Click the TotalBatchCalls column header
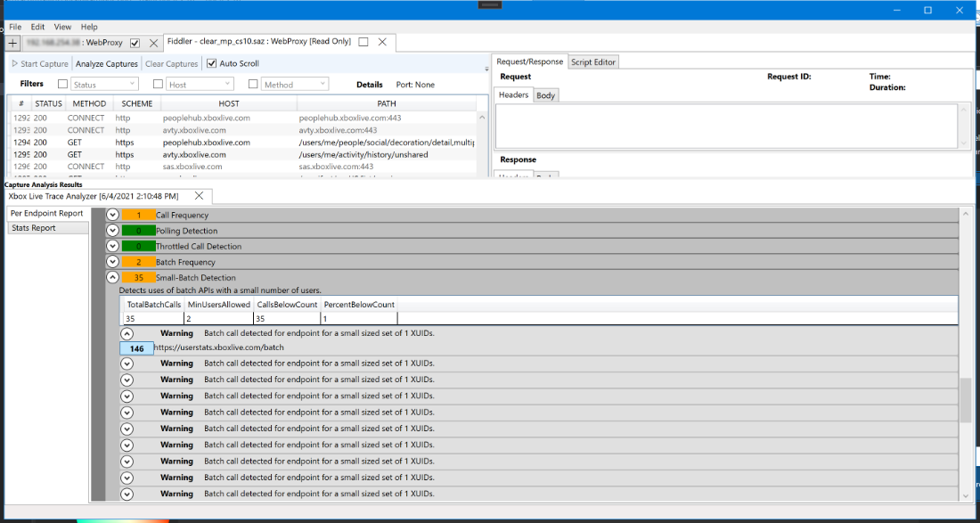The height and width of the screenshot is (523, 980). 154,305
